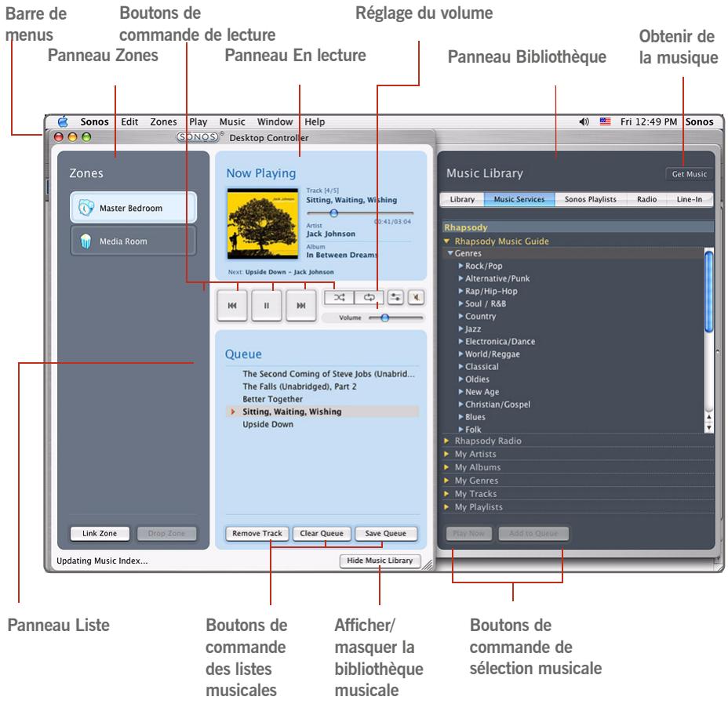Open the Music menu
This screenshot has width=728, height=704.
click(x=232, y=122)
